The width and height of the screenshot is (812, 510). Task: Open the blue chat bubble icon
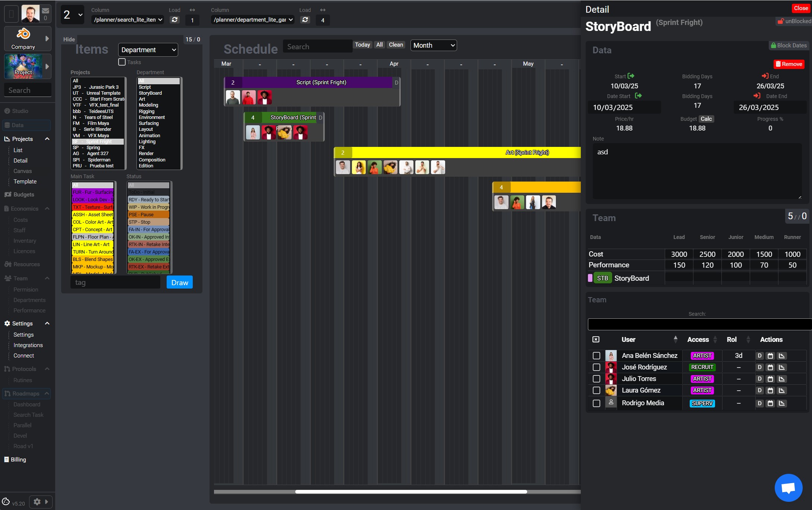788,488
